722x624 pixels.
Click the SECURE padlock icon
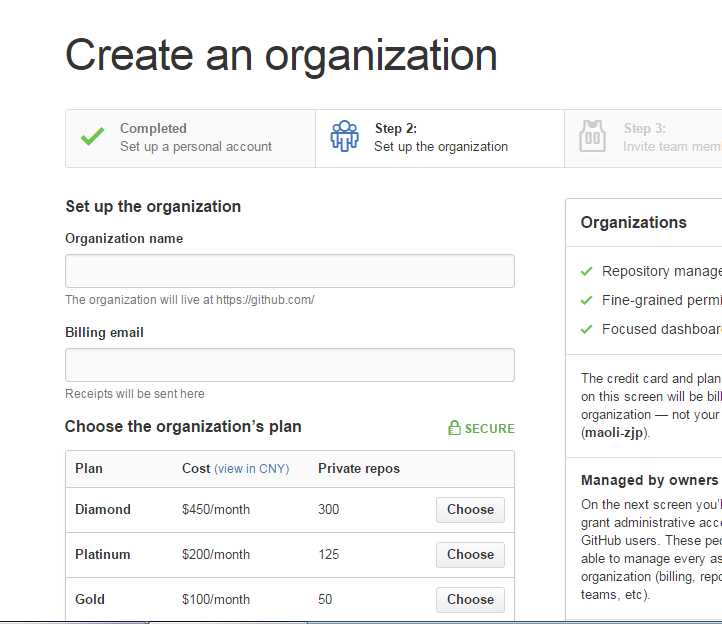(x=454, y=428)
